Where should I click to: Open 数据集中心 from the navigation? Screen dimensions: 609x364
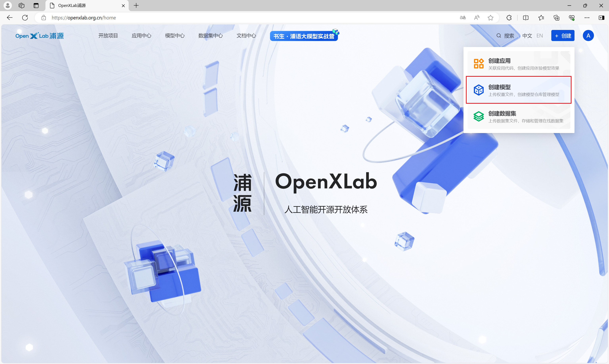click(211, 36)
